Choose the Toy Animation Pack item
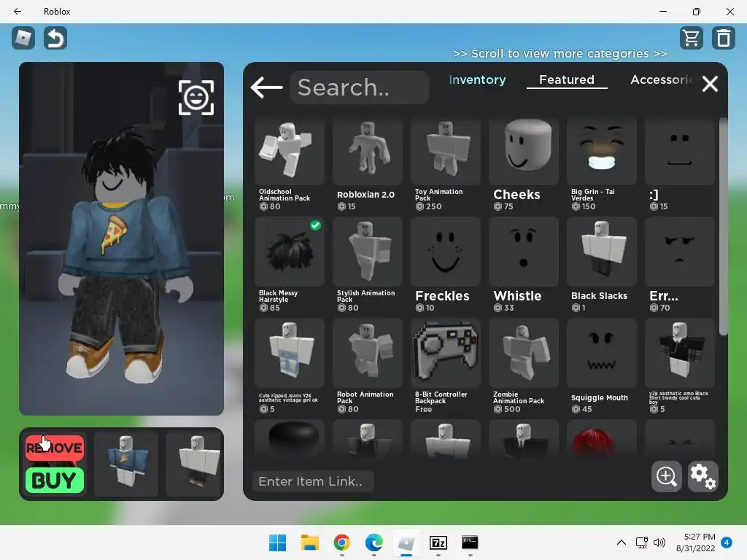747x560 pixels. 446,165
